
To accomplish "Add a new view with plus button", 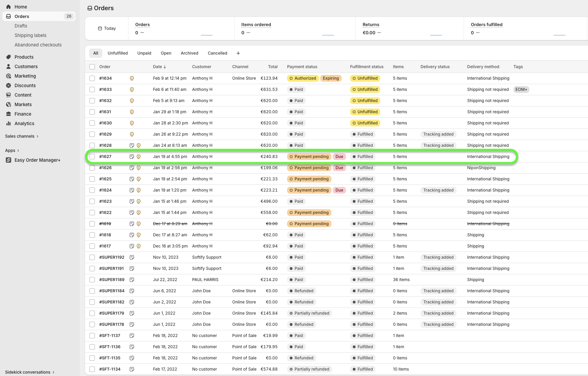I will tap(238, 53).
